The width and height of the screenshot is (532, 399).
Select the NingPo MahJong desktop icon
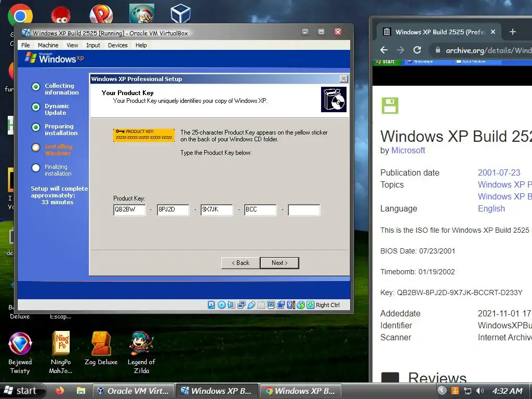[x=61, y=353]
